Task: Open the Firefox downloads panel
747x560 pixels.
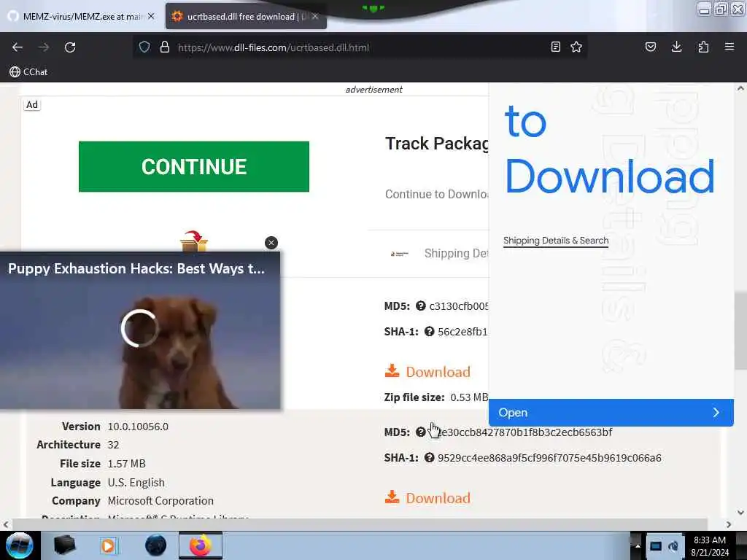Action: coord(676,47)
